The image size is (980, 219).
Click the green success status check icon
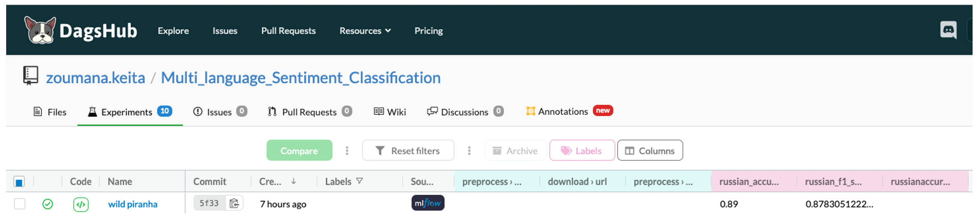48,204
